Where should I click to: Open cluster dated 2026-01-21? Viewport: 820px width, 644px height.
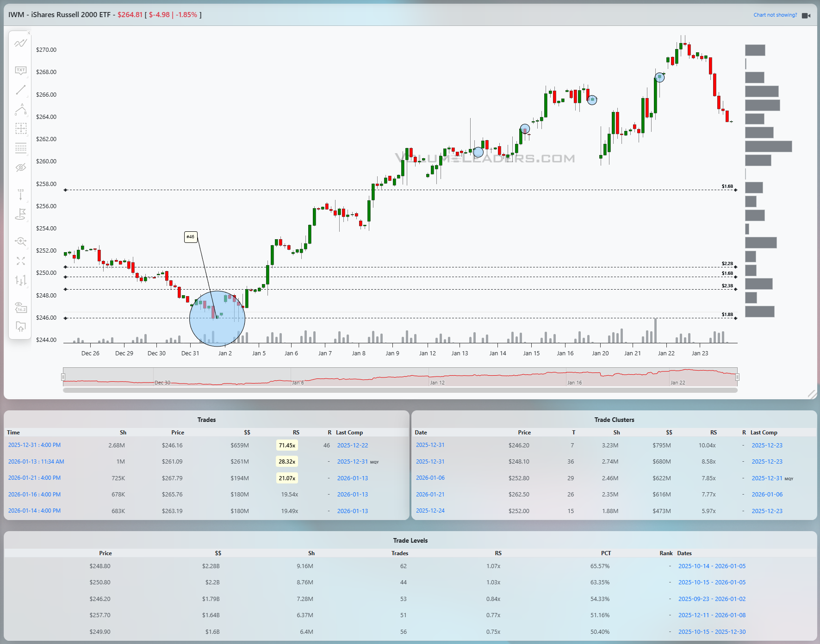tap(430, 495)
